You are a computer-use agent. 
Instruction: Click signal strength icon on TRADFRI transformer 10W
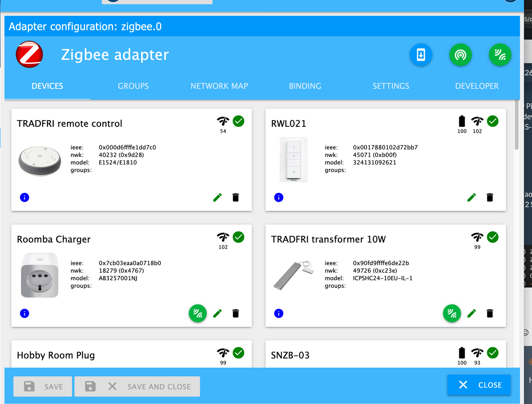pos(477,237)
